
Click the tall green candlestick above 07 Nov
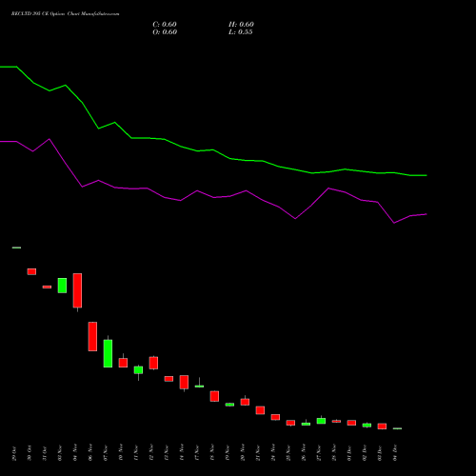(x=108, y=353)
